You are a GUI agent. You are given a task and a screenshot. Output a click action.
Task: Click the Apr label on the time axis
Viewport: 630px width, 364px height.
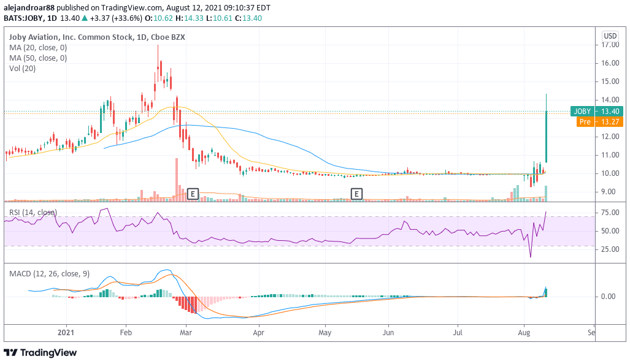click(x=259, y=333)
